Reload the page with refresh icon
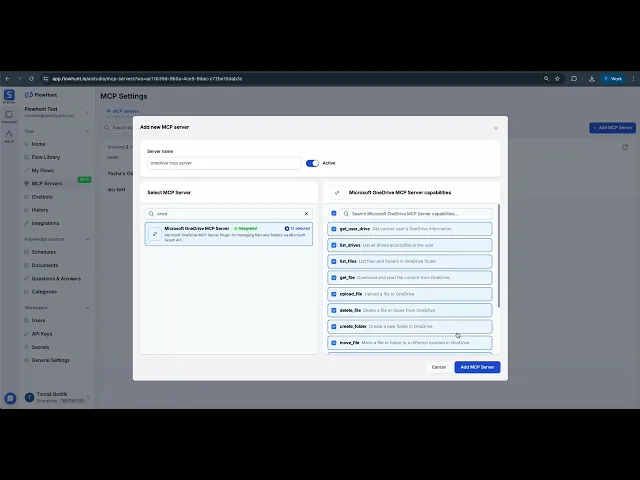Image resolution: width=640 pixels, height=480 pixels. coord(31,79)
